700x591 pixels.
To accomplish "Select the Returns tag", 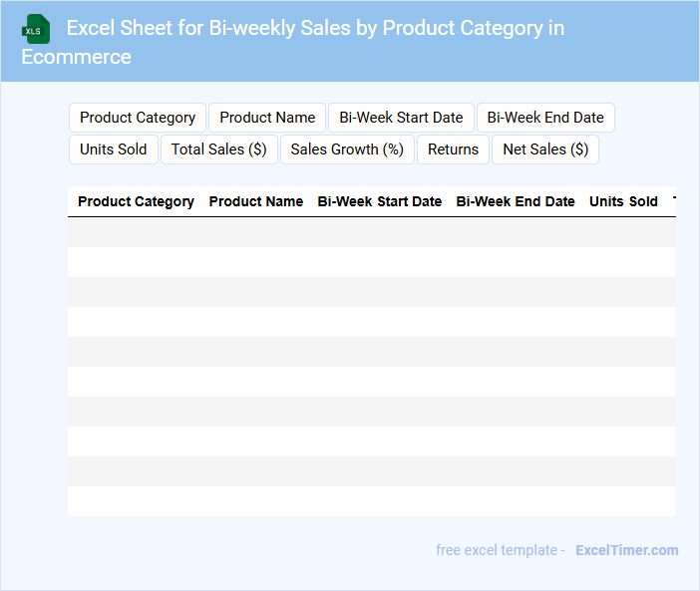I will pyautogui.click(x=453, y=149).
